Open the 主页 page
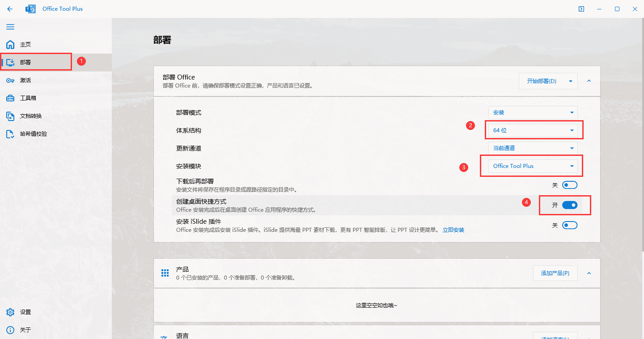The height and width of the screenshot is (339, 644). pyautogui.click(x=56, y=45)
